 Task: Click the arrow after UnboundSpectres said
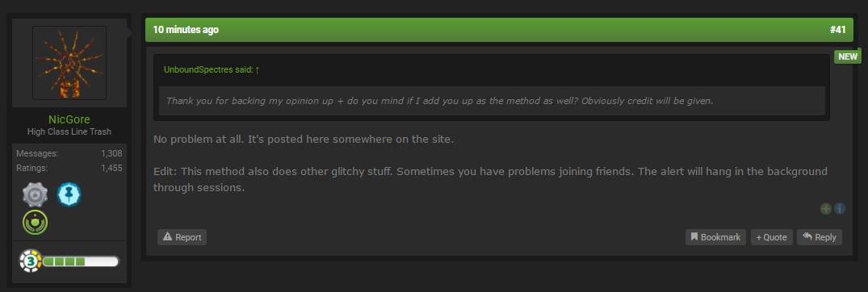point(258,69)
